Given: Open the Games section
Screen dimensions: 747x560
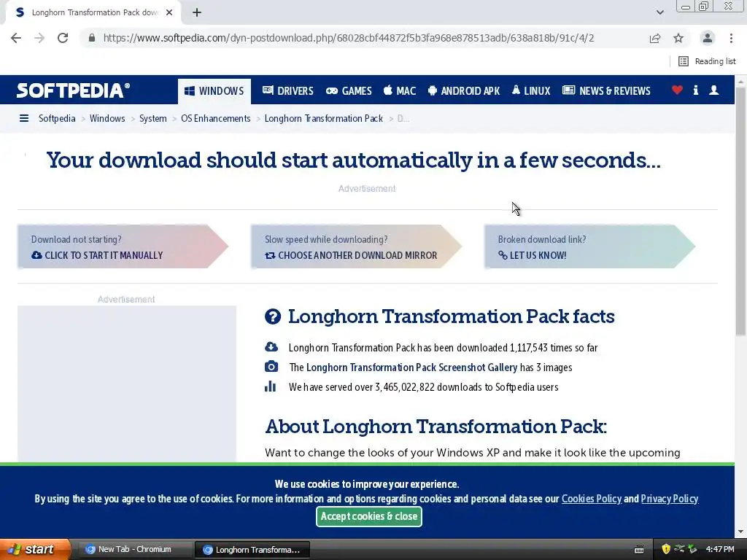Looking at the screenshot, I should pos(349,90).
